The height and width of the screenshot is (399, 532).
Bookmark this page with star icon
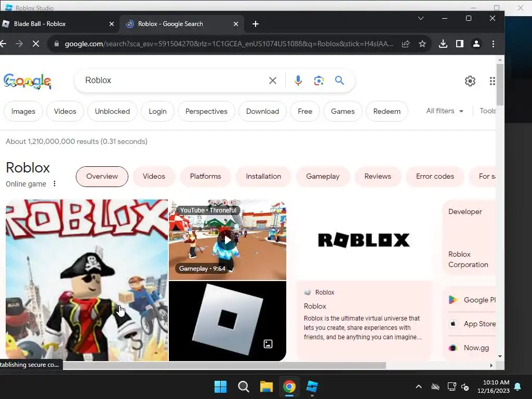(x=422, y=44)
